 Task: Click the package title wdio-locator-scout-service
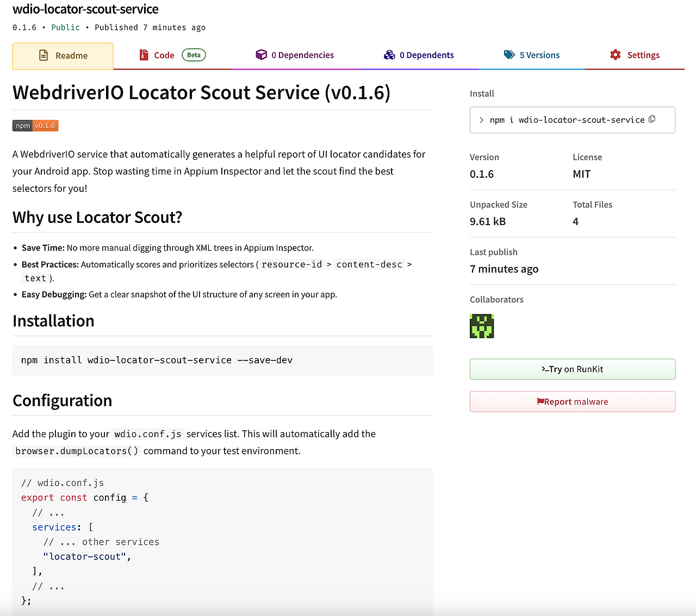[x=85, y=9]
